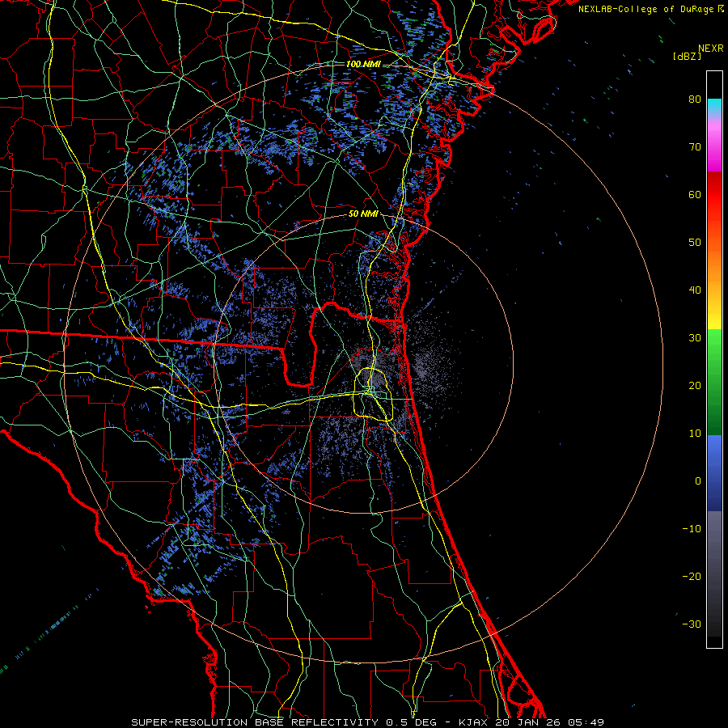Click the 70 value on dBZ scale

[695, 147]
